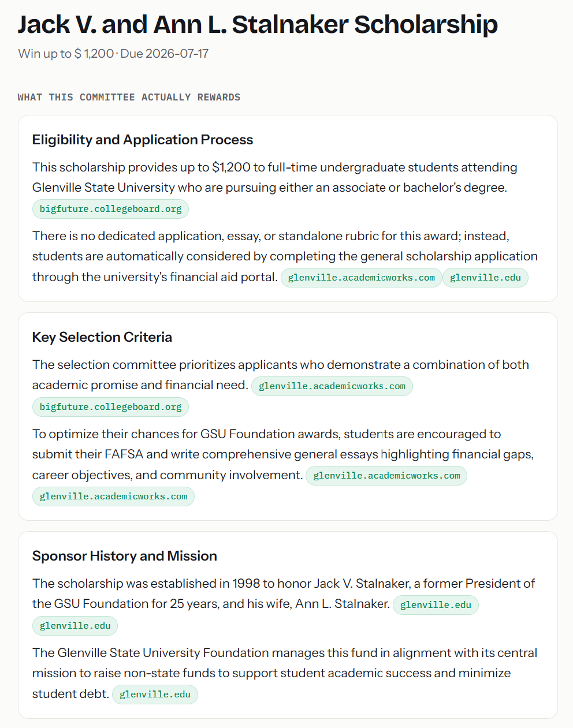Click "WHAT THIS COMMITTEE ACTUALLY REWARDS" section label
The width and height of the screenshot is (573, 728).
[x=129, y=97]
